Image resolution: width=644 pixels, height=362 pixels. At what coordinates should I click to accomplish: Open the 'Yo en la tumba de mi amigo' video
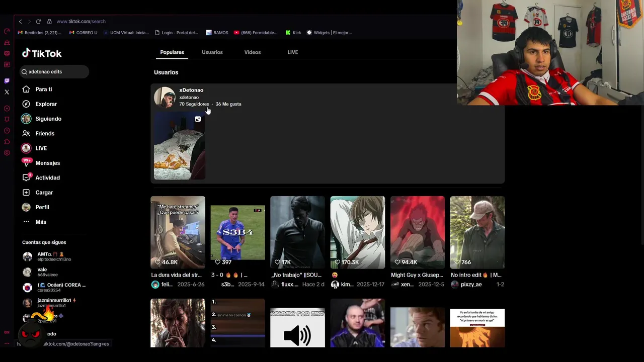[x=477, y=328]
